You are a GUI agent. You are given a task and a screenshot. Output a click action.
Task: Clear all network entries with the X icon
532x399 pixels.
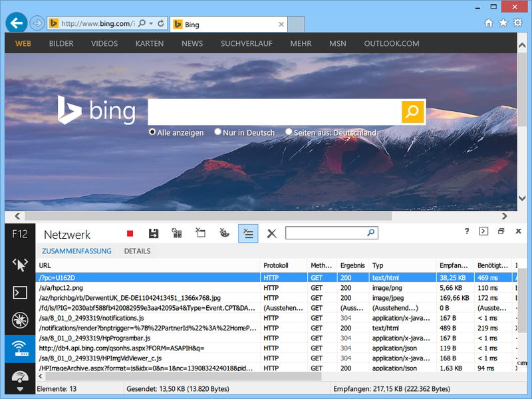click(272, 233)
